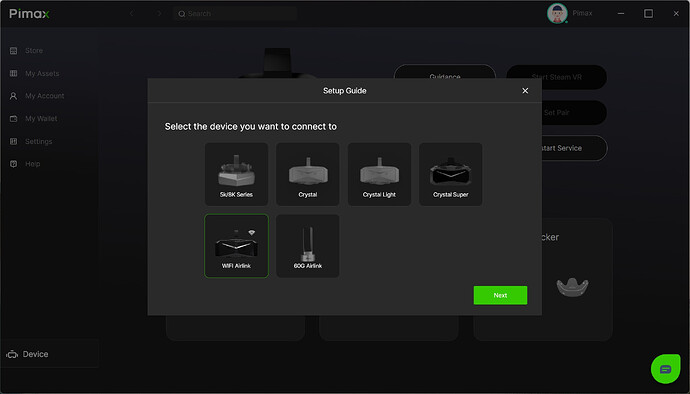The image size is (690, 394).
Task: Select the Crystal Super headset
Action: (451, 174)
